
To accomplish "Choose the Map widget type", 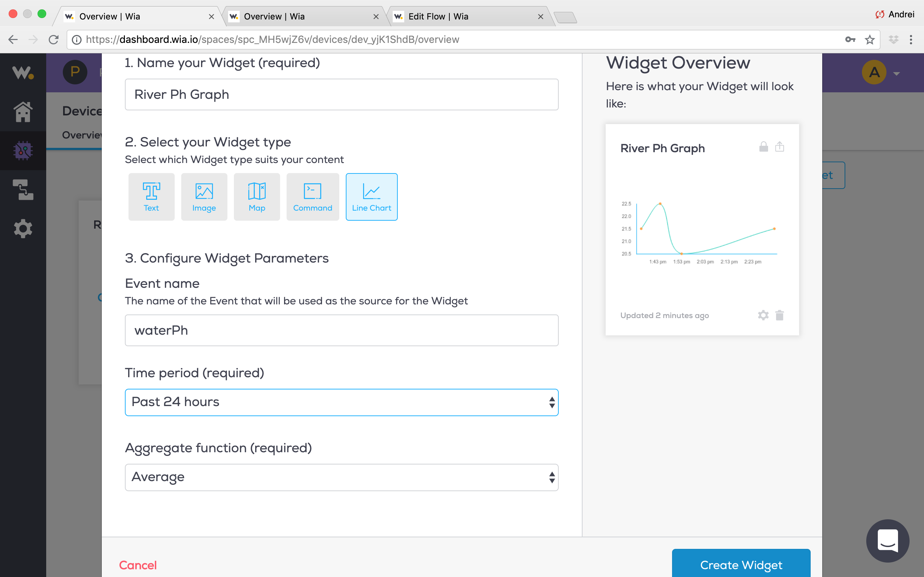I will point(257,197).
